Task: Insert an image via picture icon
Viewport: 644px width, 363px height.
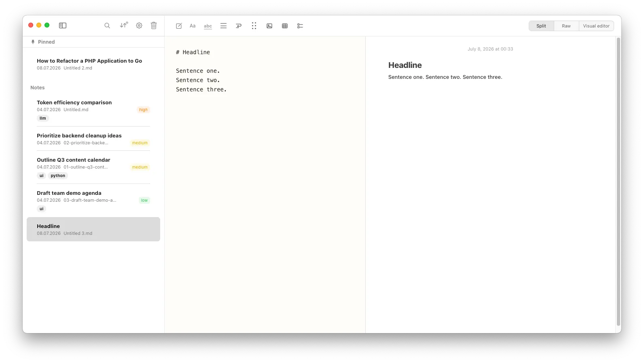Action: (x=269, y=26)
